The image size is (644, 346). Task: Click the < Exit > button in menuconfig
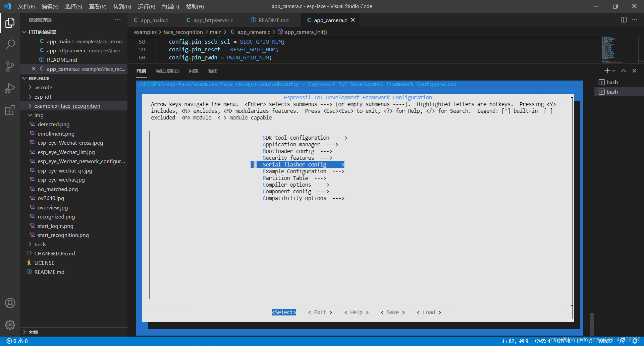tap(320, 312)
